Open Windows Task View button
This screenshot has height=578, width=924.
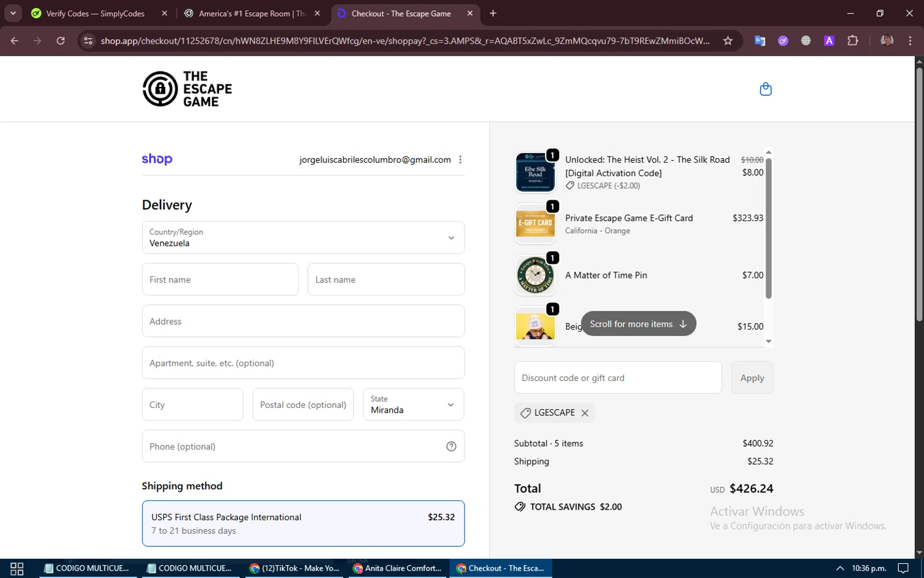[x=17, y=568]
